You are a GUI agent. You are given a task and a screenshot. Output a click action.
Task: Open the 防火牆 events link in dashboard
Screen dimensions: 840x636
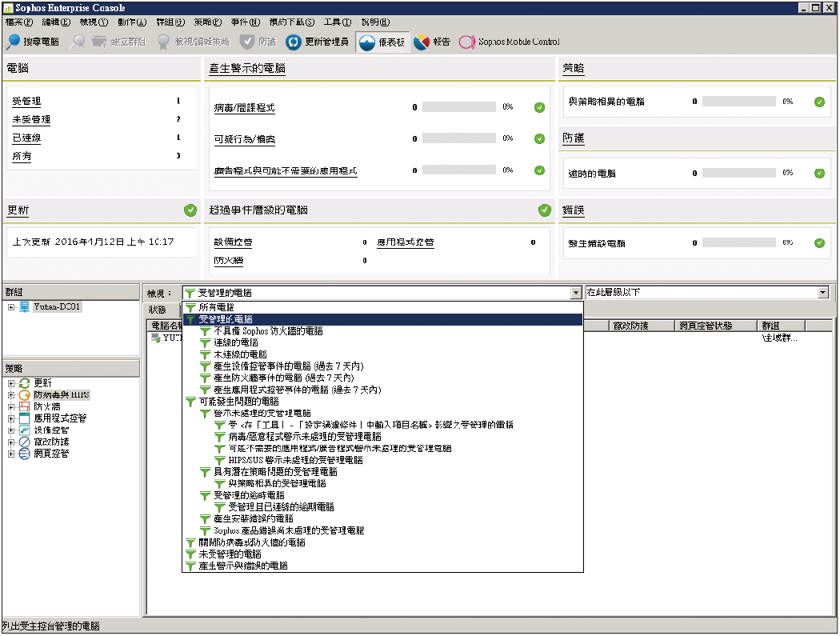229,261
